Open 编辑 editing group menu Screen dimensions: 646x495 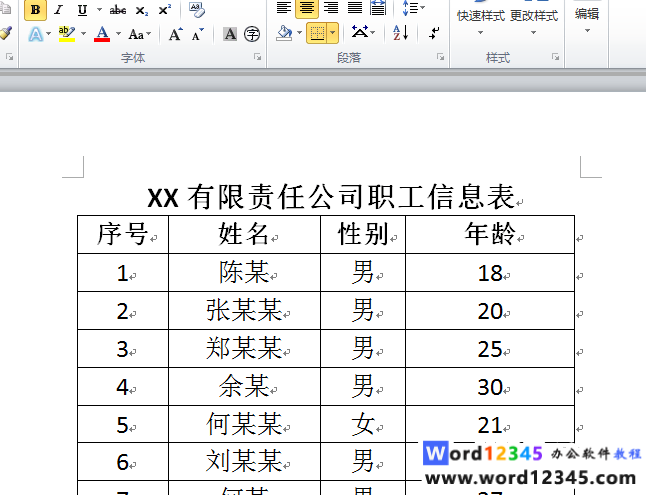587,19
